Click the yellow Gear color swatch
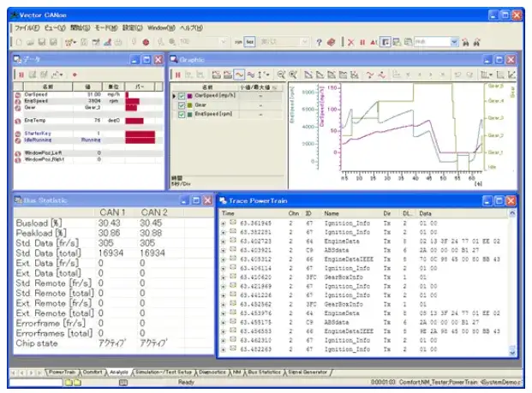This screenshot has height=393, width=532. pyautogui.click(x=189, y=105)
